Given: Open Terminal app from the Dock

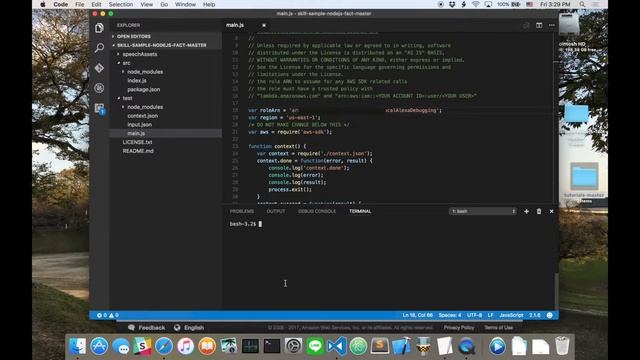Looking at the screenshot, I should [272, 346].
